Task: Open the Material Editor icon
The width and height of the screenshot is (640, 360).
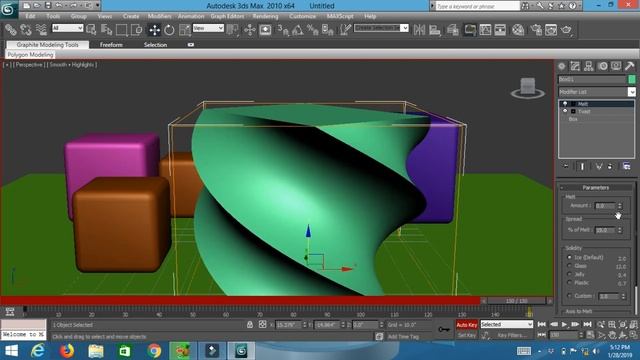Action: (x=518, y=30)
